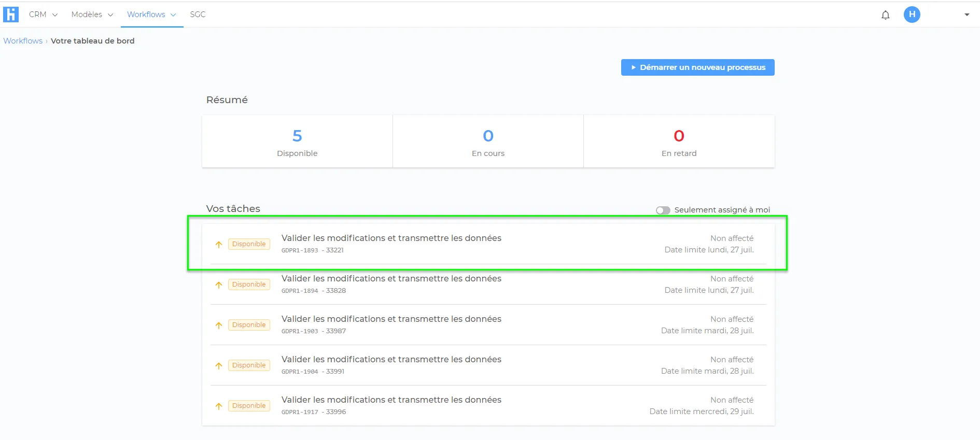Open task titled above GDPR1-1893 - 33221

391,238
